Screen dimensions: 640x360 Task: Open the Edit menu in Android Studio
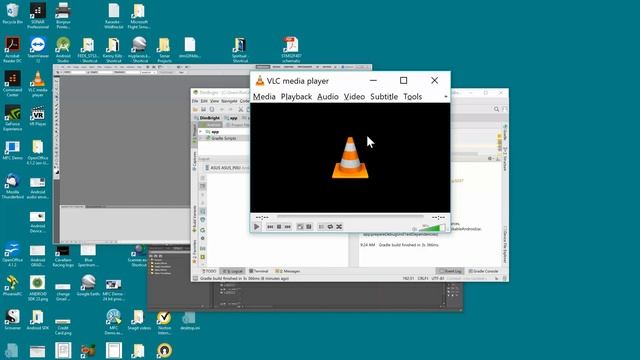pos(204,101)
